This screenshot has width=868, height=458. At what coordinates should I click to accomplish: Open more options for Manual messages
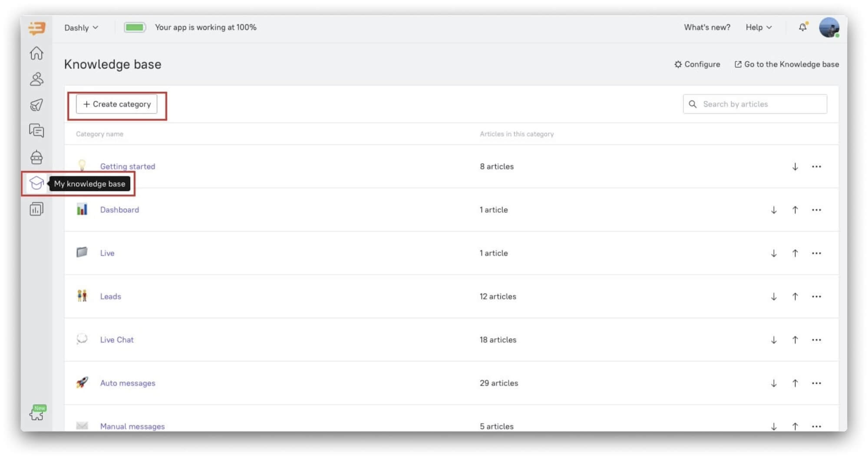coord(816,426)
